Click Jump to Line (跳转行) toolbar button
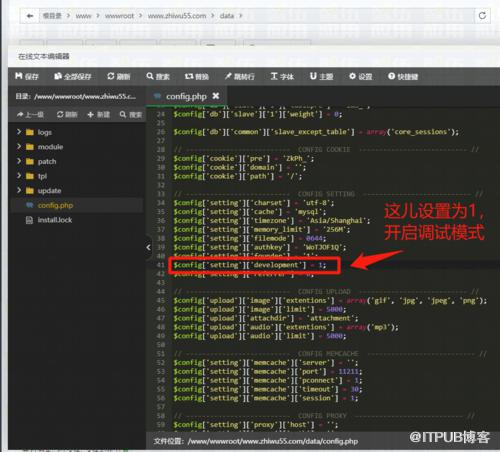Screen dimensions: 500x452 pyautogui.click(x=239, y=77)
